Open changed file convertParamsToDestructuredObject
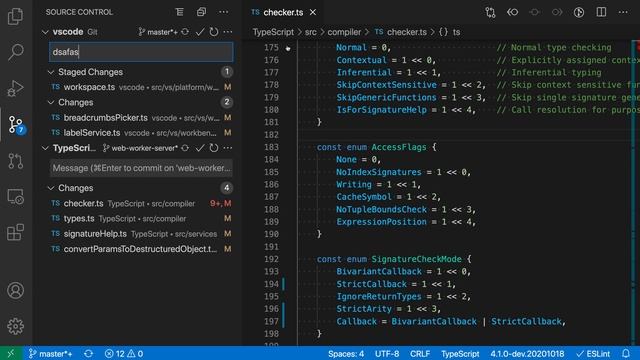Screen dimensions: 640x360 click(x=141, y=249)
